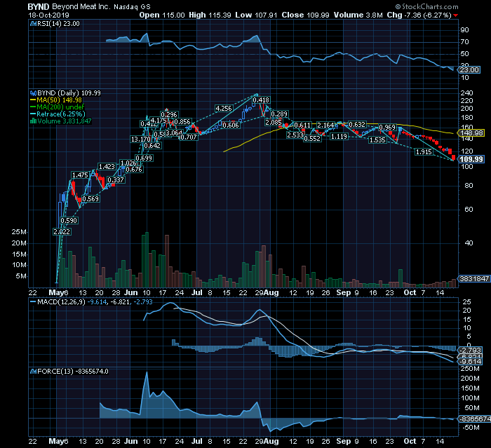The image size is (491, 448).
Task: Click the 4.256 retracement label
Action: (224, 109)
